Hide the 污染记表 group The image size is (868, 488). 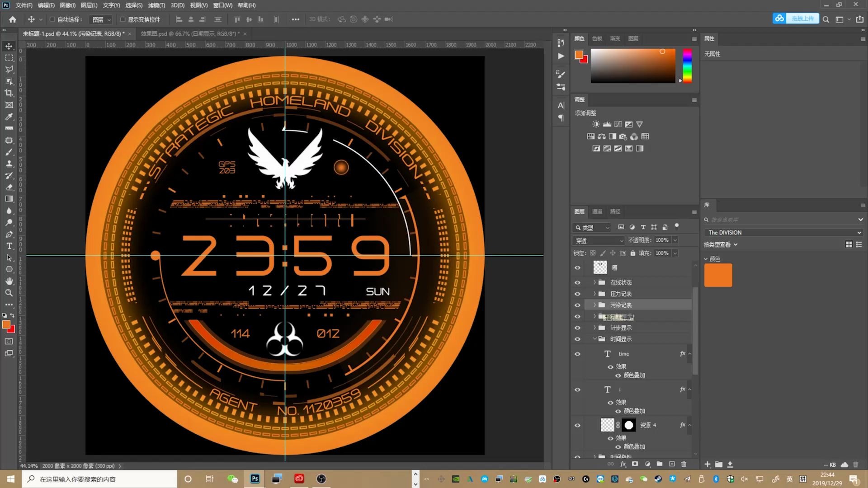[577, 305]
